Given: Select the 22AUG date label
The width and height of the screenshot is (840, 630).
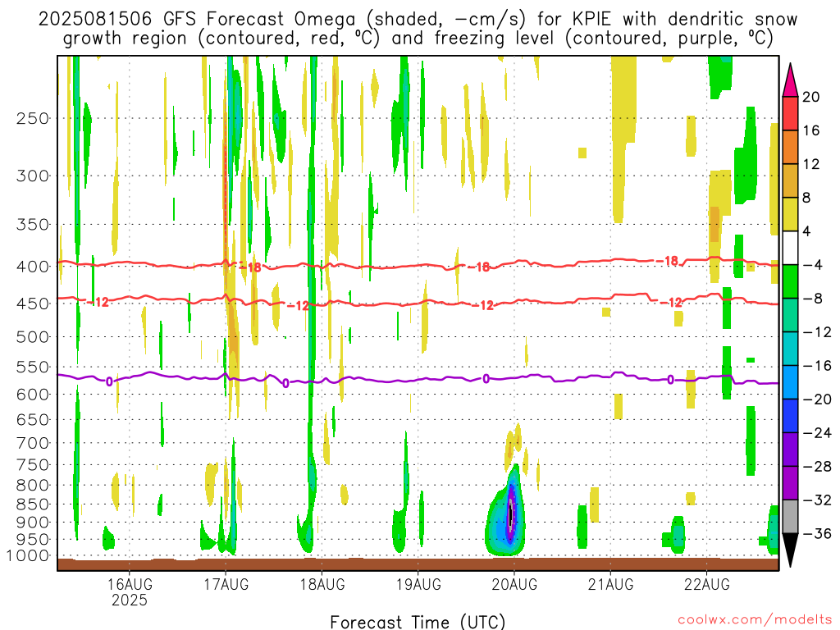Looking at the screenshot, I should [x=706, y=584].
